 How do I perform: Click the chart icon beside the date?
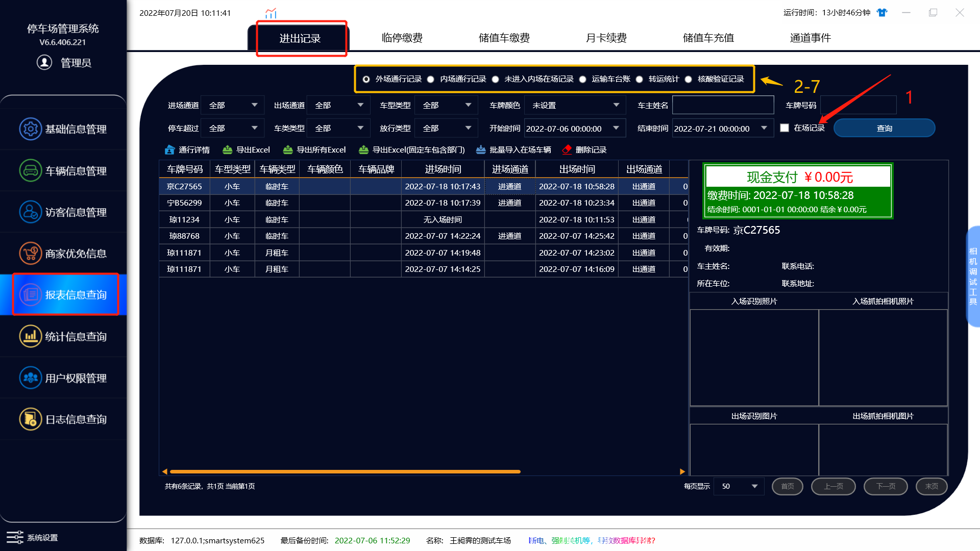tap(271, 13)
